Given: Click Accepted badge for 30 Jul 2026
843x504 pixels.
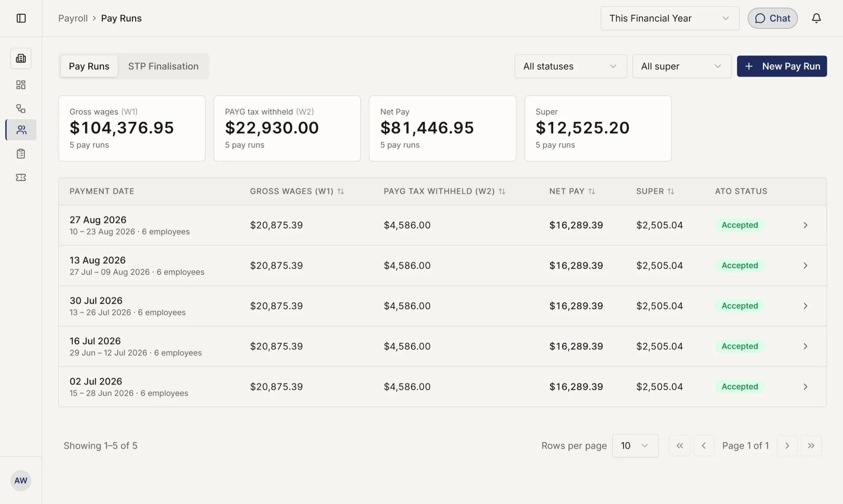Looking at the screenshot, I should [x=740, y=306].
